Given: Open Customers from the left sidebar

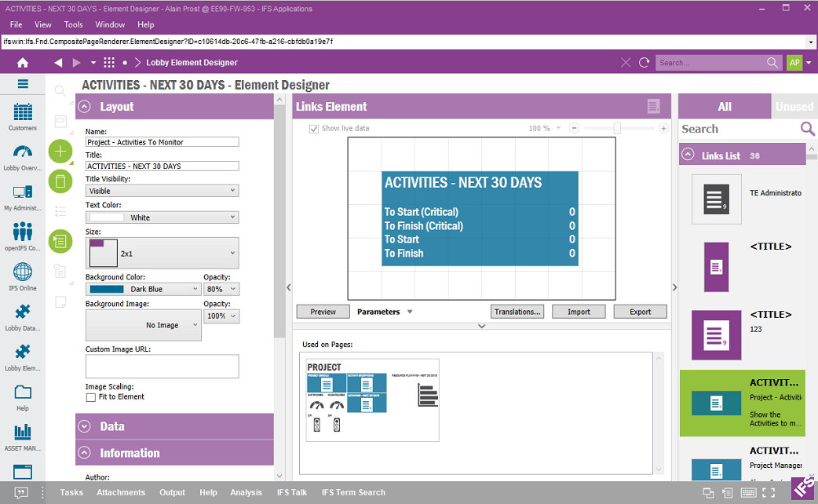Looking at the screenshot, I should pyautogui.click(x=23, y=116).
